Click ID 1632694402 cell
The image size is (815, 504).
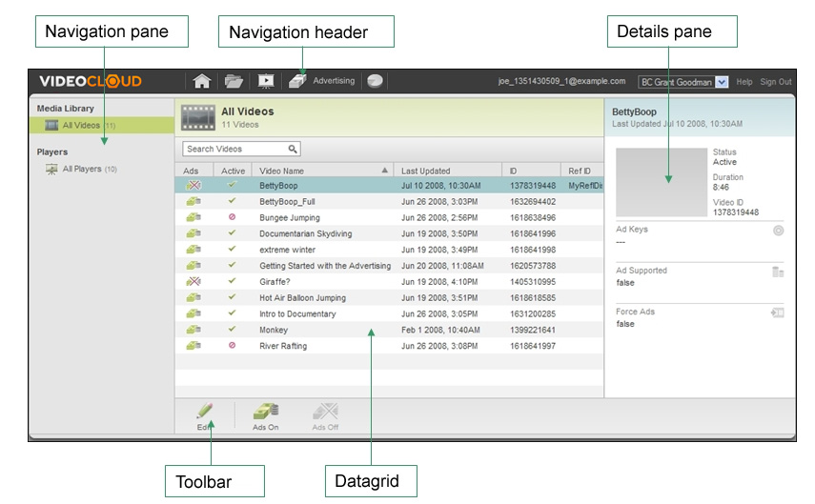click(533, 202)
